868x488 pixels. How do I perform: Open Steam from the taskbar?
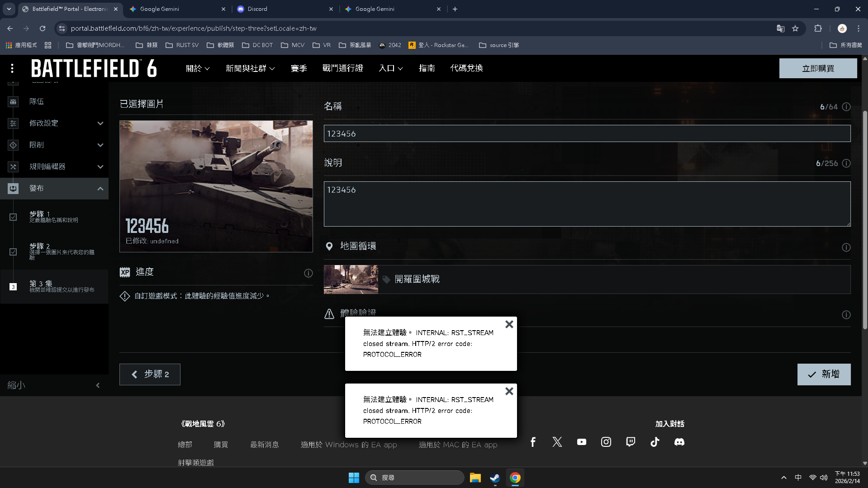point(495,478)
